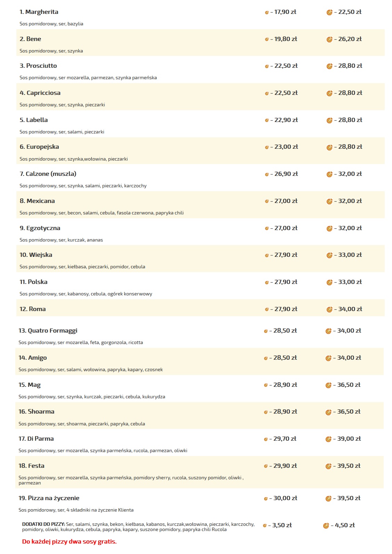Click the DODATKI DO PIZZY label
Viewport: 392px width, 554px height.
point(43,524)
